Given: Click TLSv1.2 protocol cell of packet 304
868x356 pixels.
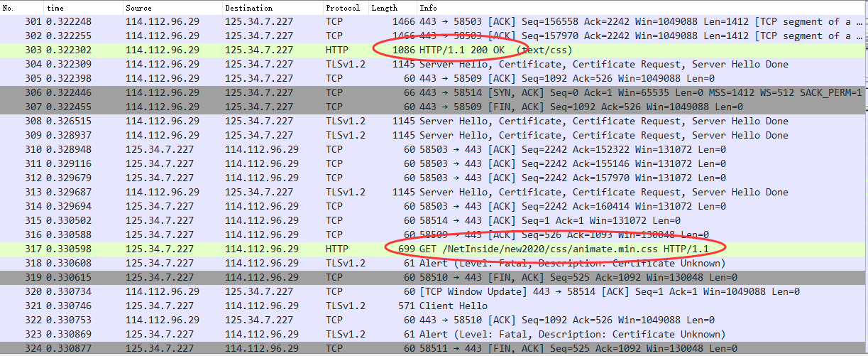Looking at the screenshot, I should tap(346, 64).
